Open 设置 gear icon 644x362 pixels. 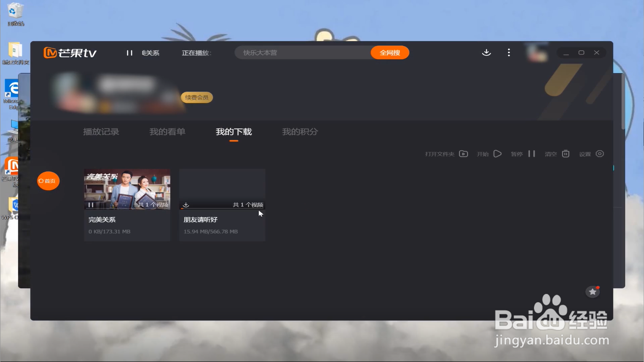tap(600, 154)
